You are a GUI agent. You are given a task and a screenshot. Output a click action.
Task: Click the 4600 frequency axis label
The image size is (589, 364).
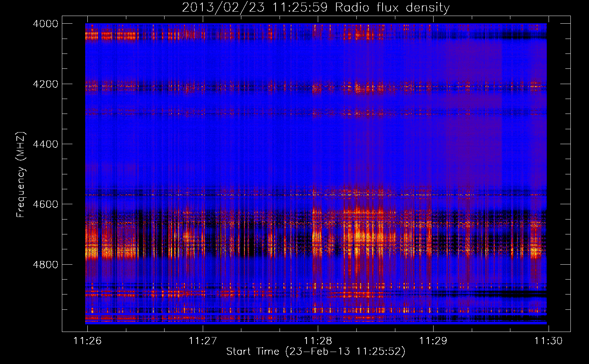46,204
